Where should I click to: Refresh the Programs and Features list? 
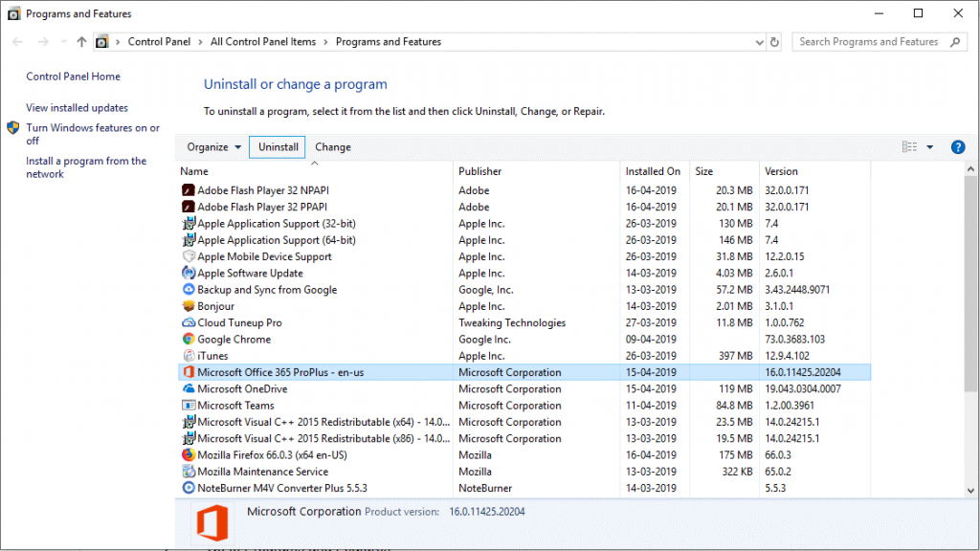point(774,42)
